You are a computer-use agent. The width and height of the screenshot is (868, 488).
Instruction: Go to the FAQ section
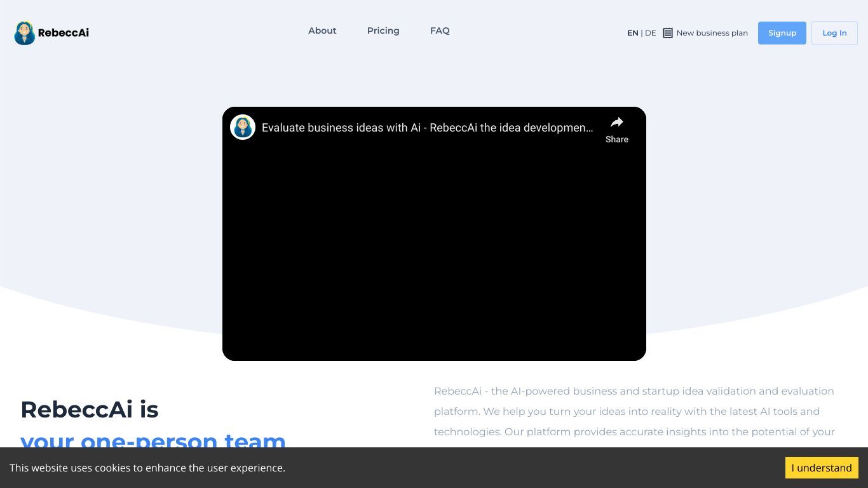coord(440,30)
